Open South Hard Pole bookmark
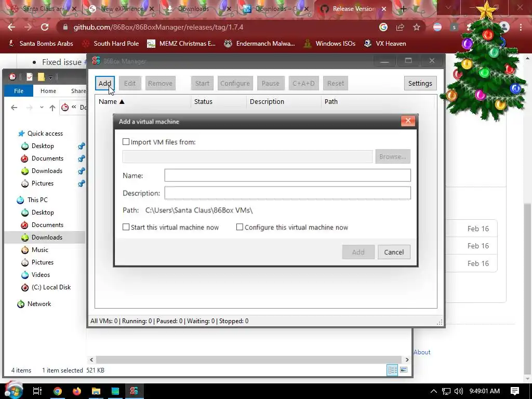Image resolution: width=532 pixels, height=399 pixels. click(111, 44)
